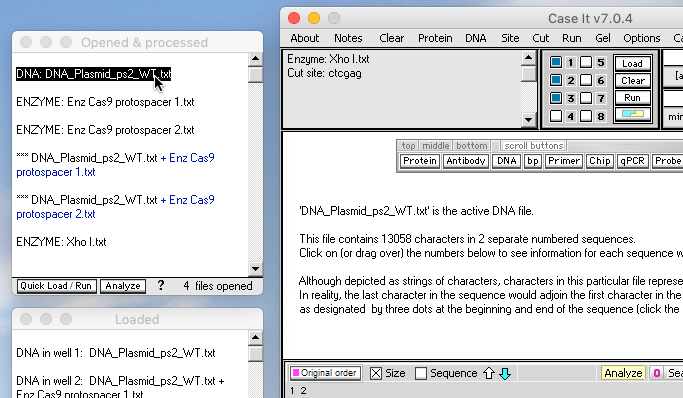Select 'DNA in well 1' entry in Loaded

pos(115,353)
